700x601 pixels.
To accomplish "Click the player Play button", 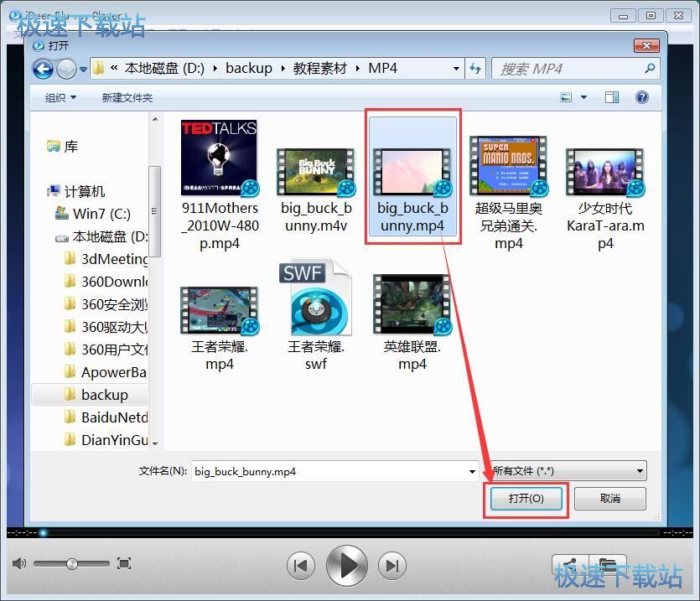I will (347, 566).
